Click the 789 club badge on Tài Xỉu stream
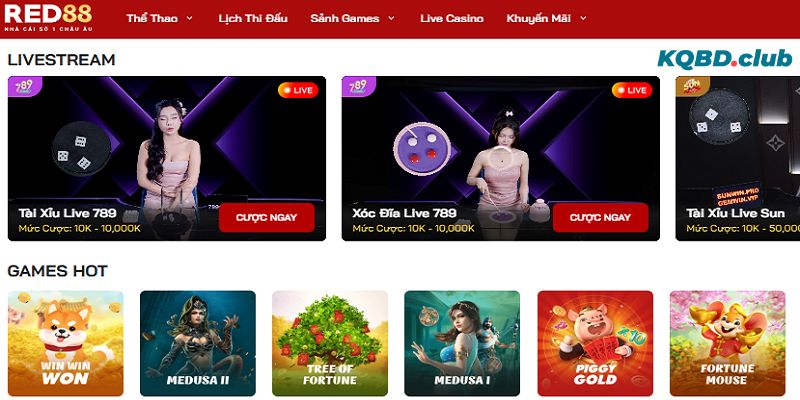Image resolution: width=800 pixels, height=400 pixels. coord(24,86)
